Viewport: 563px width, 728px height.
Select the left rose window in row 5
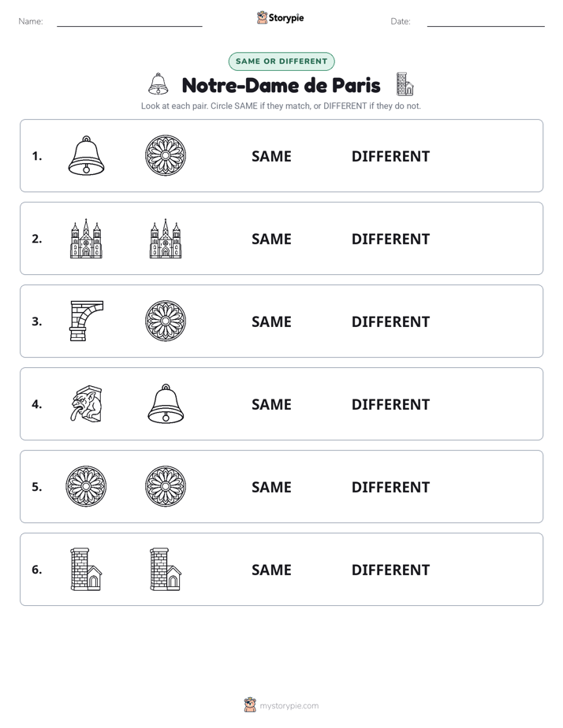point(86,486)
